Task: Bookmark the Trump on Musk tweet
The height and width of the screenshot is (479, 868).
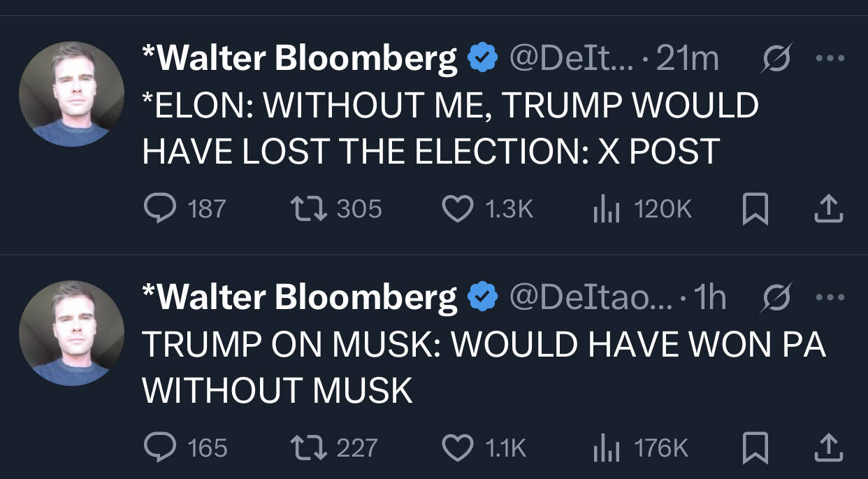Action: pyautogui.click(x=755, y=447)
